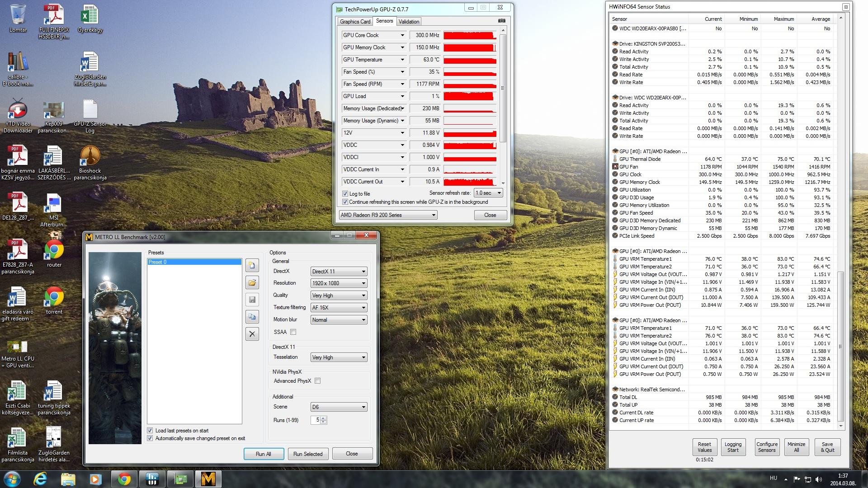Select the Bioshock parancsikonja desktop icon

pos(90,163)
